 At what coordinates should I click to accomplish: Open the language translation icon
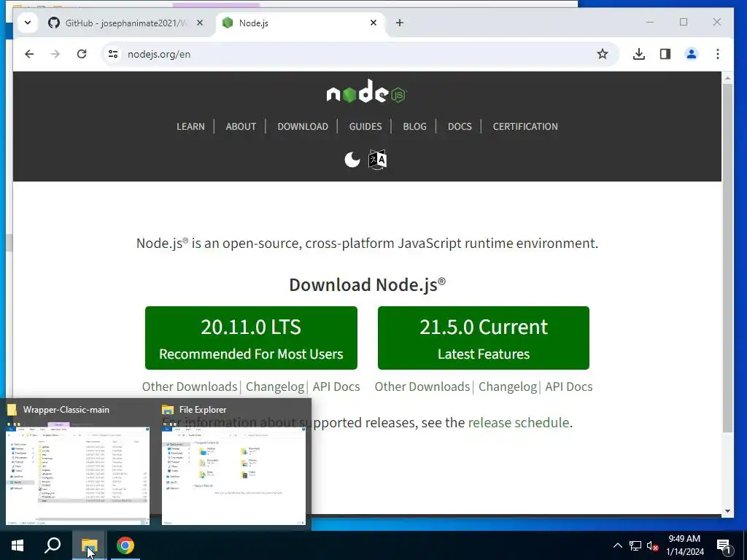377,160
